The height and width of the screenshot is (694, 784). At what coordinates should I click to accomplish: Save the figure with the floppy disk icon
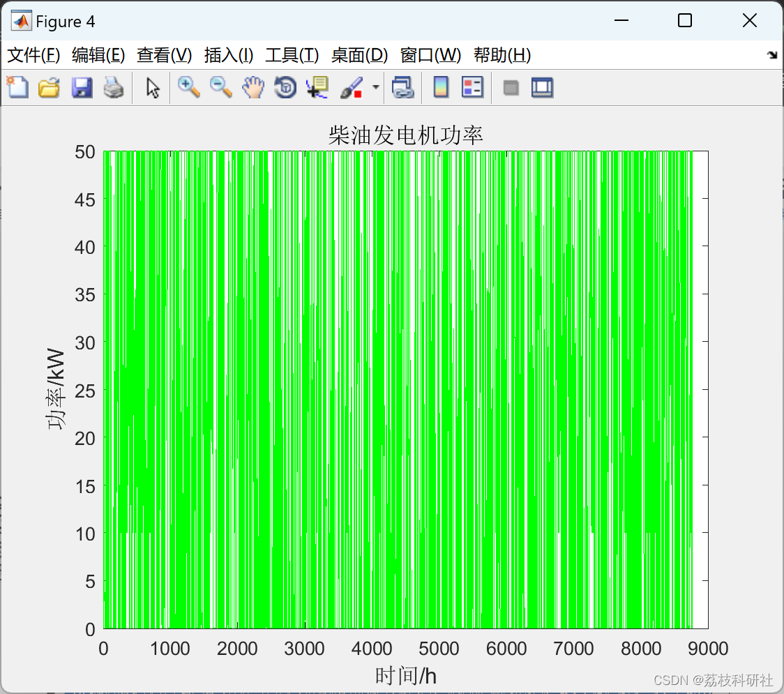[82, 87]
